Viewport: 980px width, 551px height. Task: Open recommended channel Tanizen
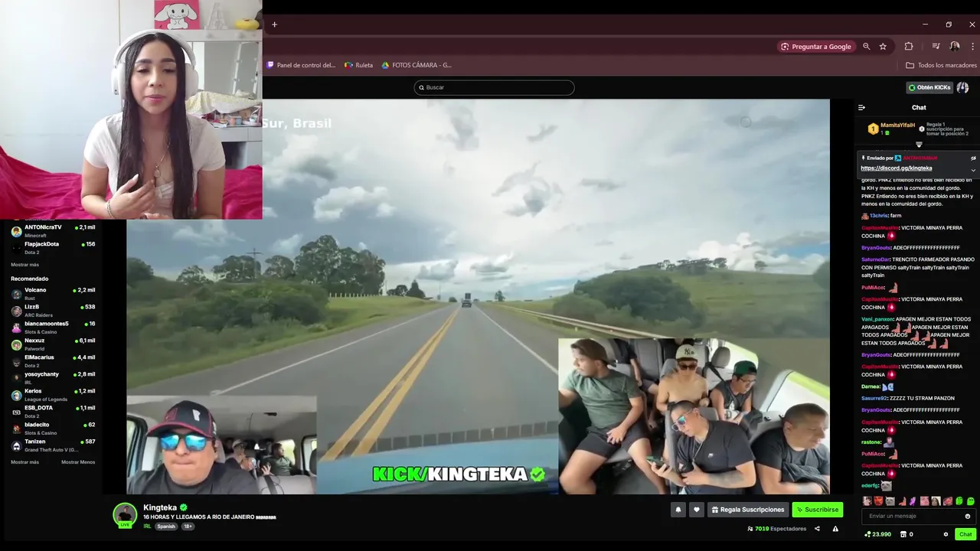53,445
